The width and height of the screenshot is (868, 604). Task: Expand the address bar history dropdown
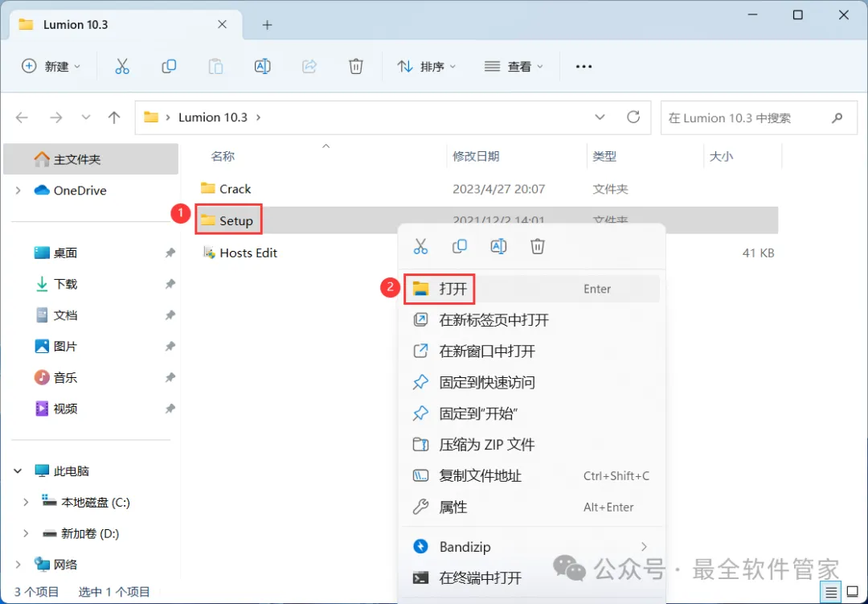[x=600, y=117]
